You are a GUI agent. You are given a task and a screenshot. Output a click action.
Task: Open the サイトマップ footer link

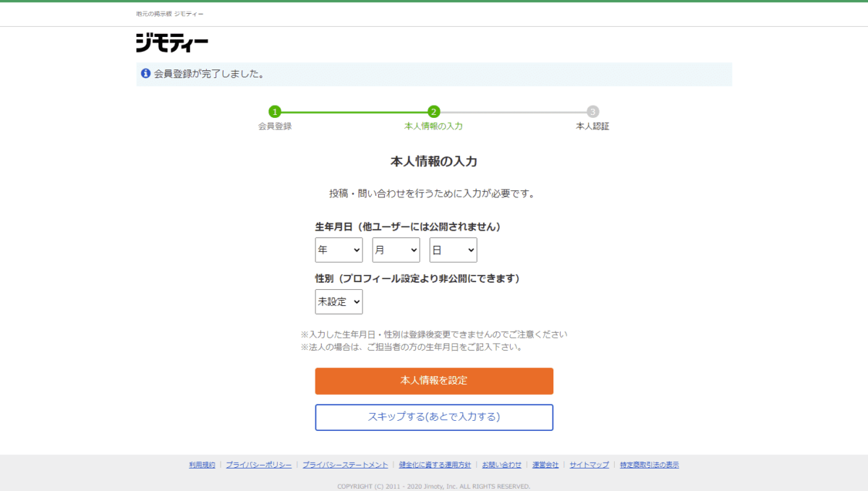tap(589, 465)
